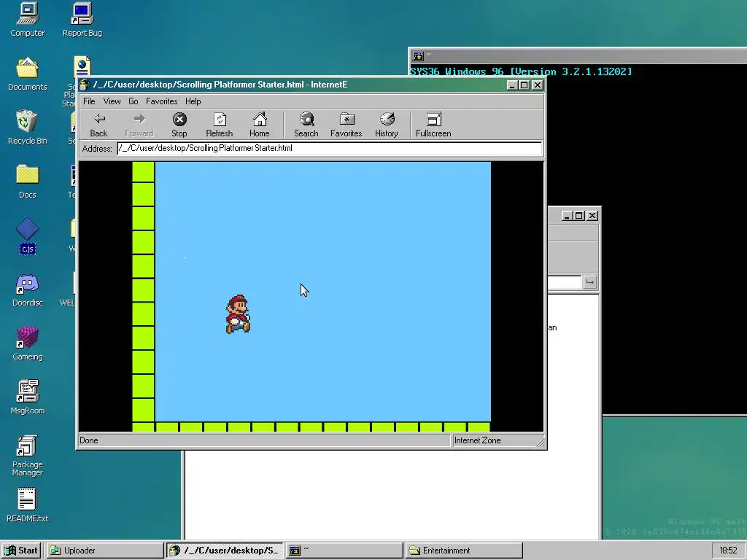
Task: Select the Gameing shortcut icon
Action: tap(28, 343)
